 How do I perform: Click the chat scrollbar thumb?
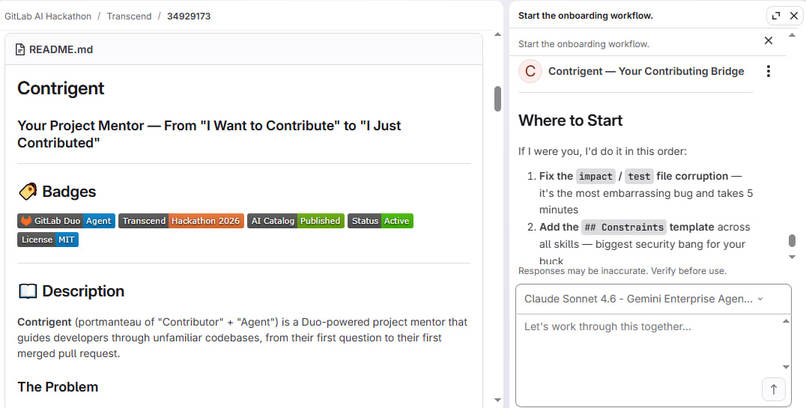(x=792, y=240)
